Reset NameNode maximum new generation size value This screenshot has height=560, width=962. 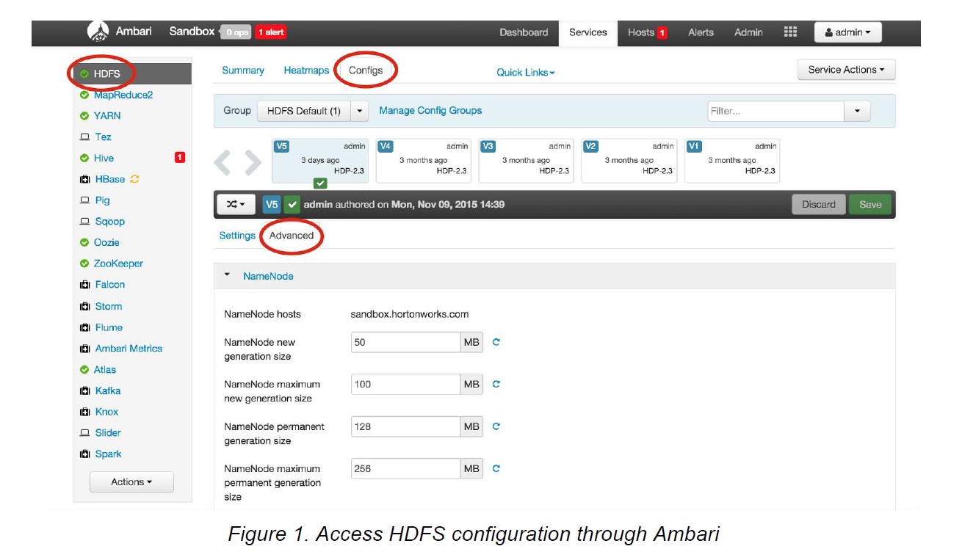(x=496, y=384)
